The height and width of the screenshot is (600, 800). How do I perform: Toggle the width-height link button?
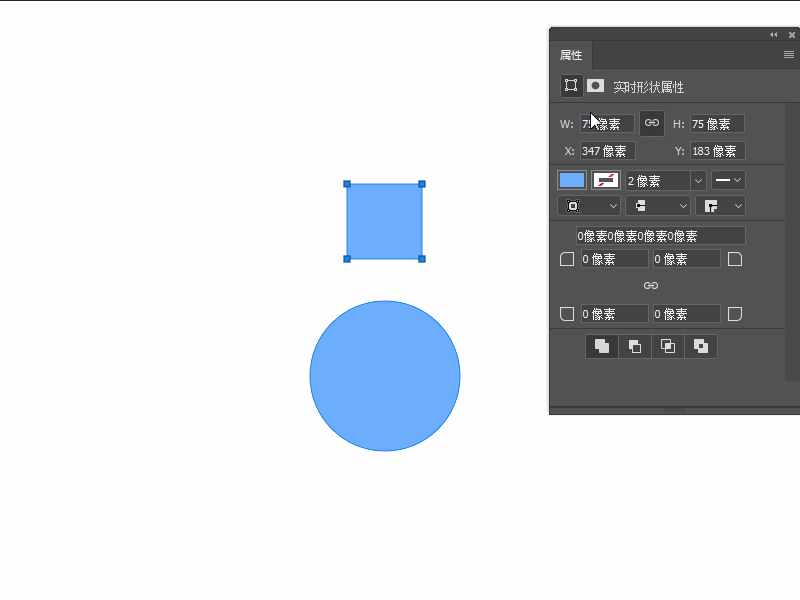pyautogui.click(x=652, y=123)
